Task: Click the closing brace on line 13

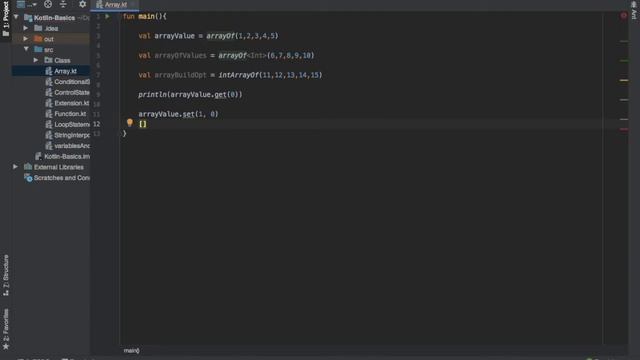Action: point(124,134)
